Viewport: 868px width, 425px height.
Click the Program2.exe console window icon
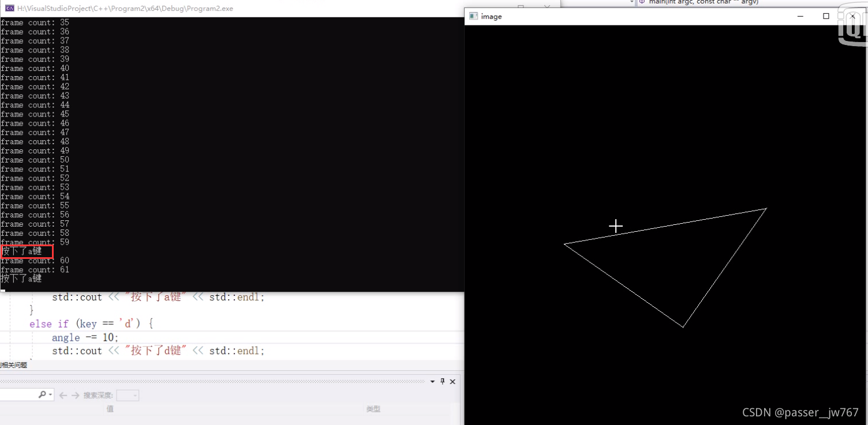coord(9,9)
